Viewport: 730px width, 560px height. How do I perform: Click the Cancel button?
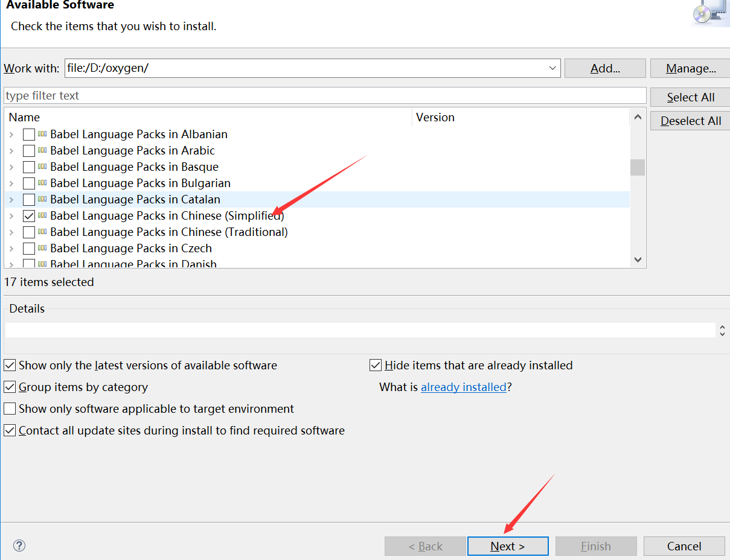click(684, 546)
